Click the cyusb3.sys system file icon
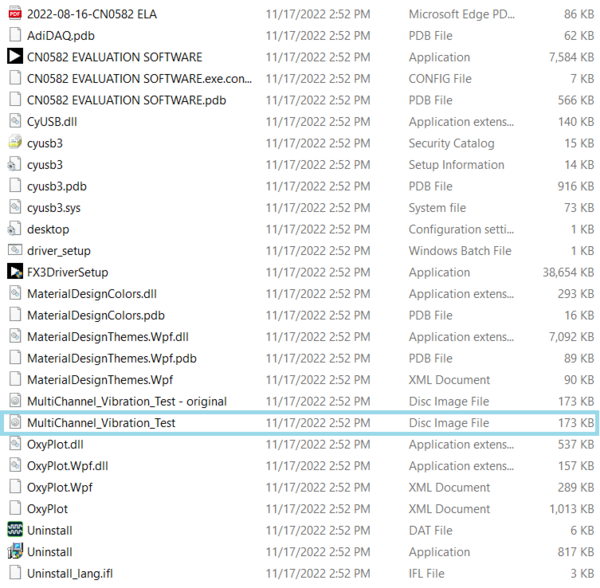The width and height of the screenshot is (600, 588). tap(15, 207)
